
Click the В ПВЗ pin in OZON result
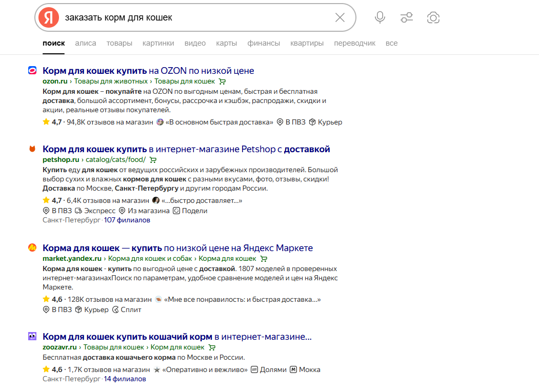pyautogui.click(x=280, y=122)
